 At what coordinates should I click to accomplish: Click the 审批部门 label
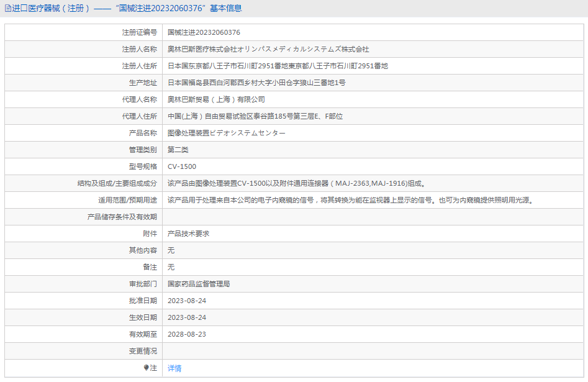point(143,284)
